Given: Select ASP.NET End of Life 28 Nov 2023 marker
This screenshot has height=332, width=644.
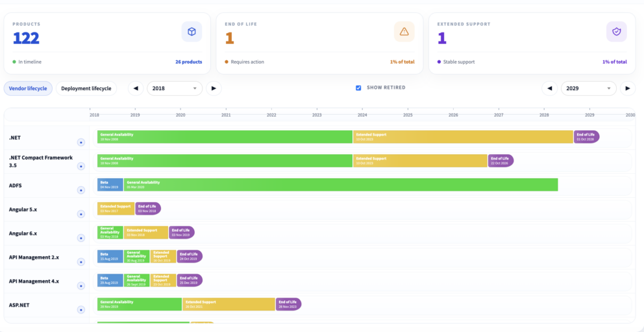Looking at the screenshot, I should pos(288,304).
